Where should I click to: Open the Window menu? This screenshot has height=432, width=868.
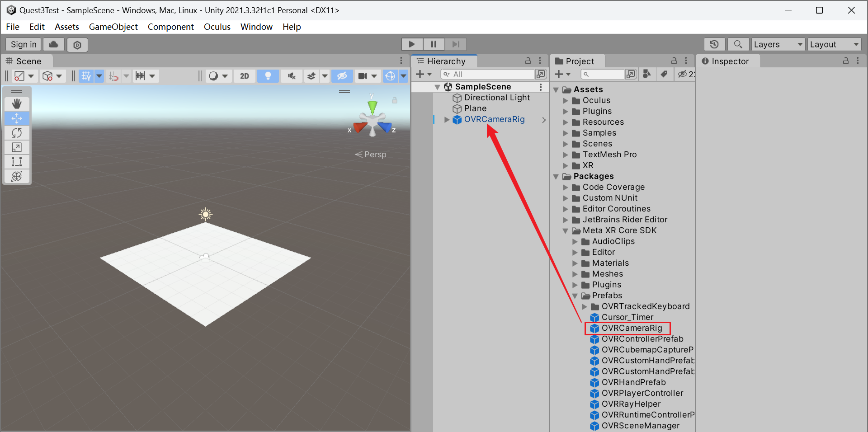coord(256,27)
